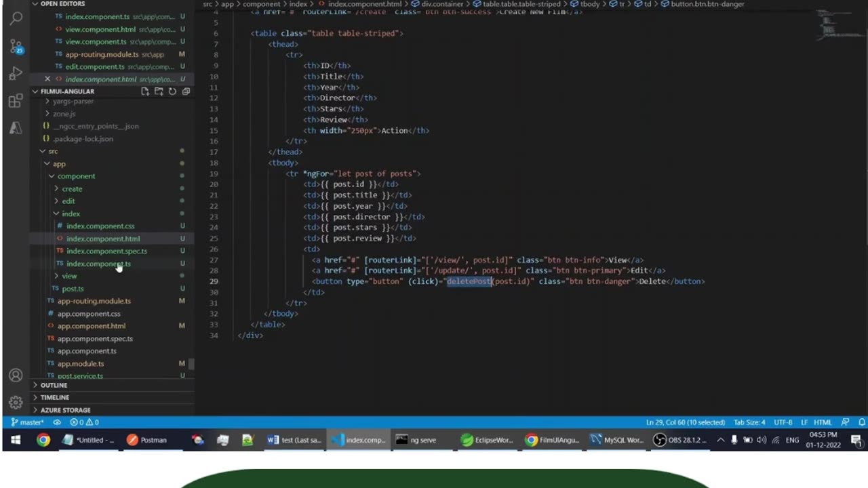The width and height of the screenshot is (868, 488).
Task: Click the Windows Start button
Action: point(15,440)
